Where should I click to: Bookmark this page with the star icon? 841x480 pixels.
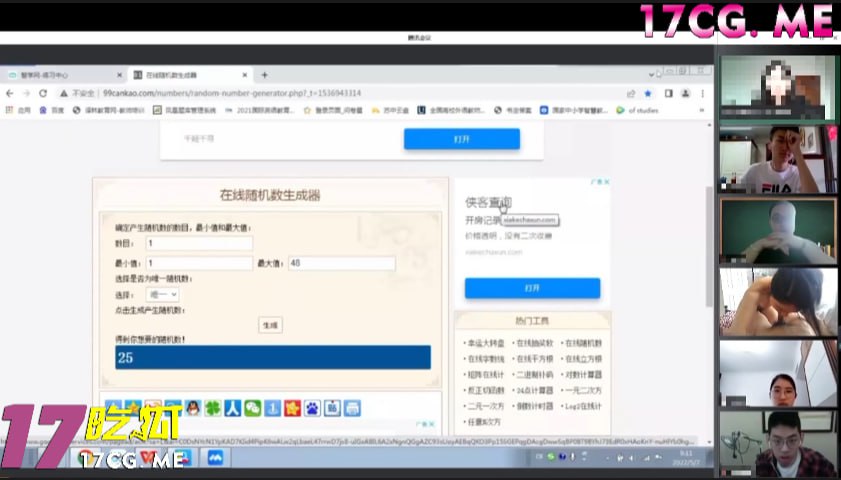pyautogui.click(x=648, y=93)
